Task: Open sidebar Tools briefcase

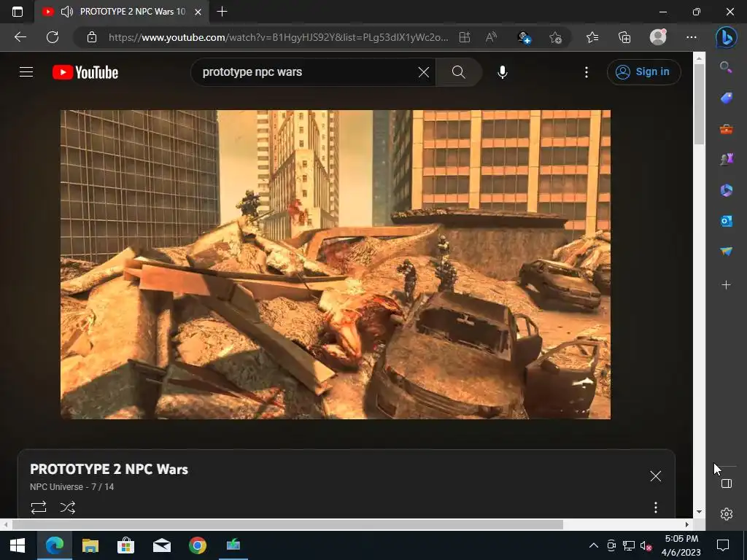Action: (x=726, y=129)
